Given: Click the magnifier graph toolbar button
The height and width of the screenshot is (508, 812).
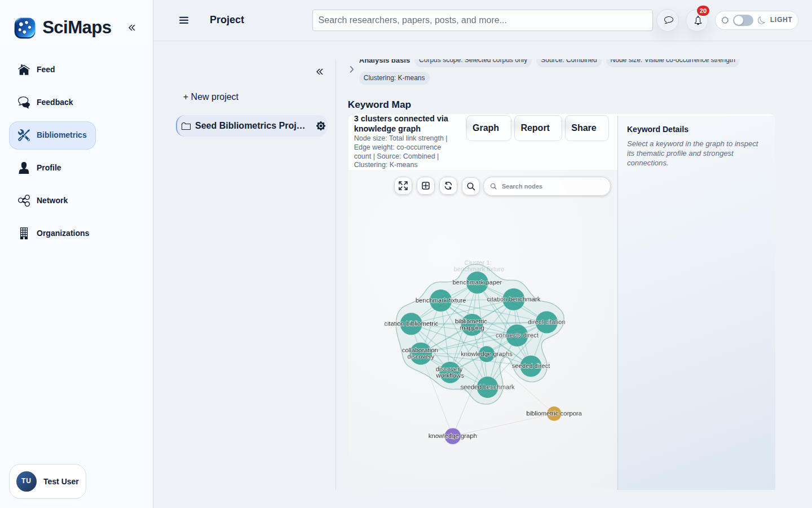Looking at the screenshot, I should click(471, 186).
